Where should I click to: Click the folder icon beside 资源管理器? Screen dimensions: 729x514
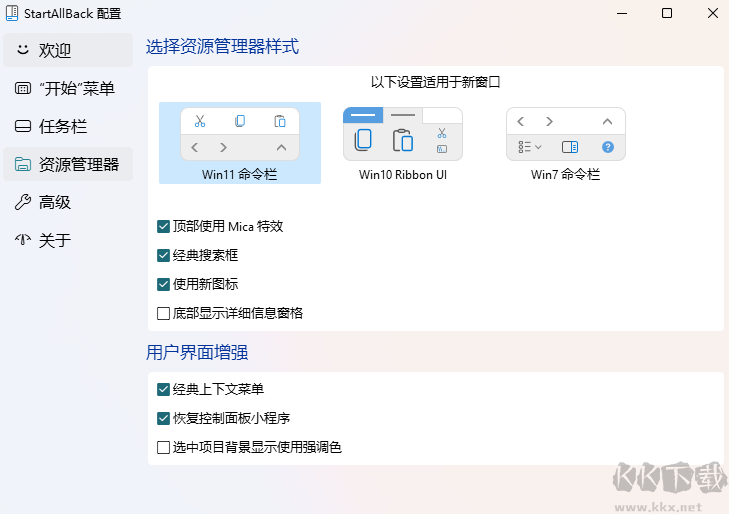(x=22, y=165)
